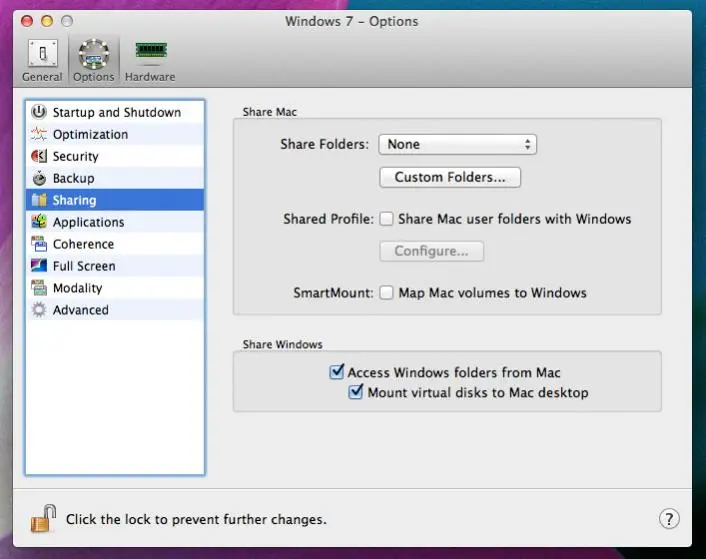This screenshot has width=706, height=559.
Task: Enable Share Mac user folders with Windows
Action: (x=386, y=219)
